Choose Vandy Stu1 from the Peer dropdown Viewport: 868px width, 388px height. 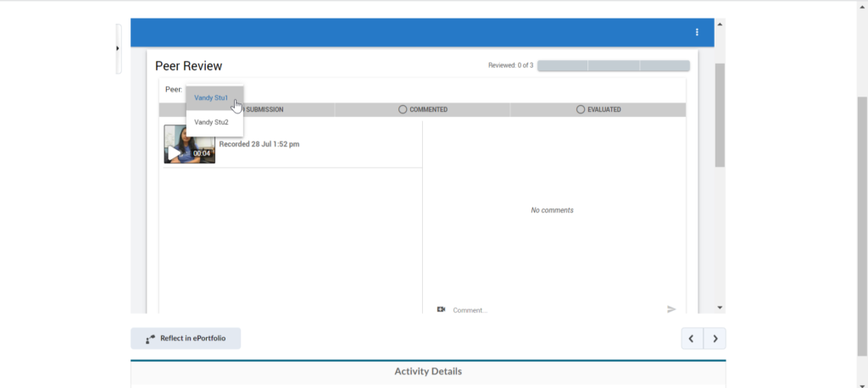click(x=210, y=98)
